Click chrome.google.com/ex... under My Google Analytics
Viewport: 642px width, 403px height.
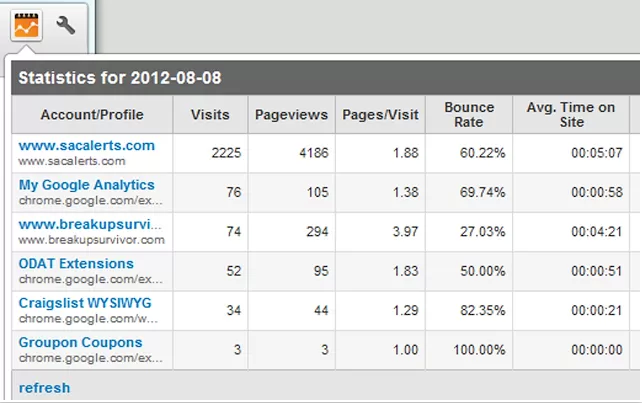coord(90,201)
